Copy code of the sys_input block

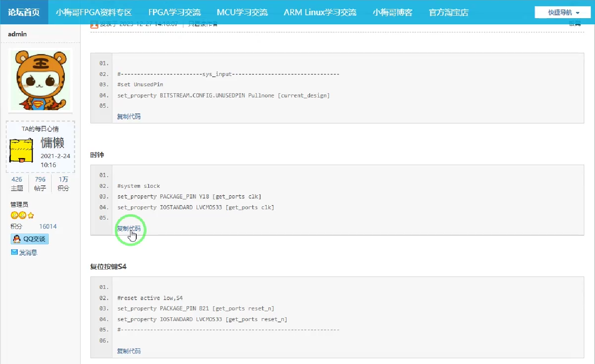pyautogui.click(x=129, y=117)
